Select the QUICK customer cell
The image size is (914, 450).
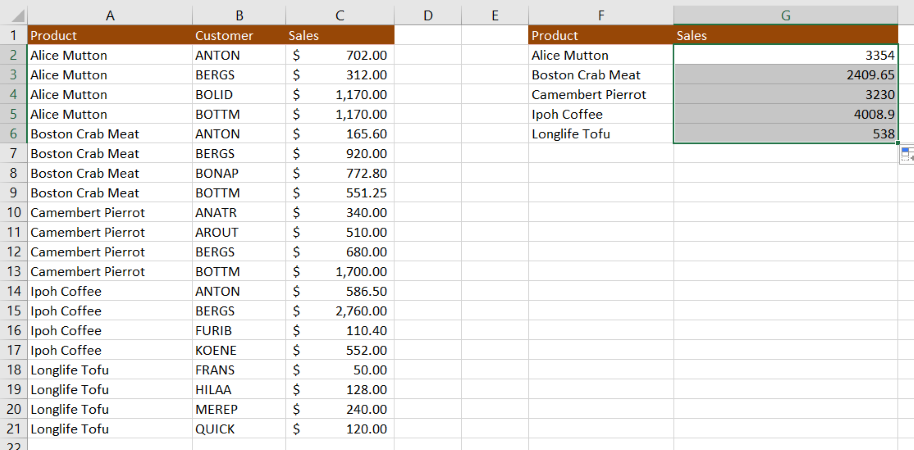(239, 429)
